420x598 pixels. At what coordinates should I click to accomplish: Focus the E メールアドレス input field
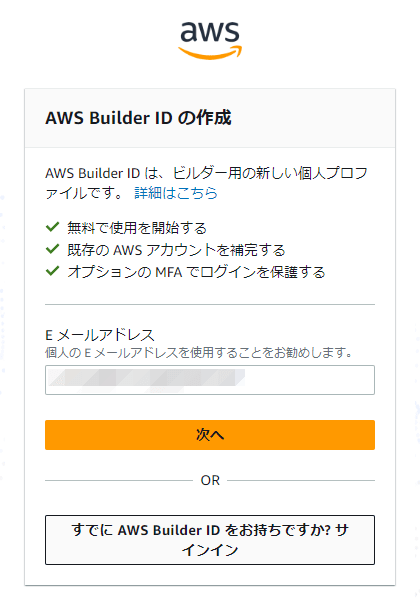(x=210, y=380)
